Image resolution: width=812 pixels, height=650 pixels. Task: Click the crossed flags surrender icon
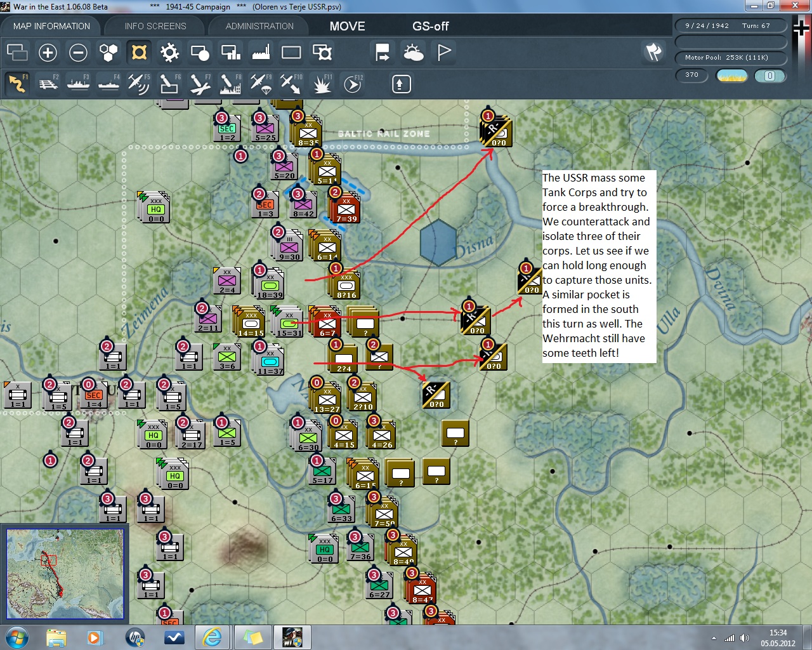click(653, 52)
